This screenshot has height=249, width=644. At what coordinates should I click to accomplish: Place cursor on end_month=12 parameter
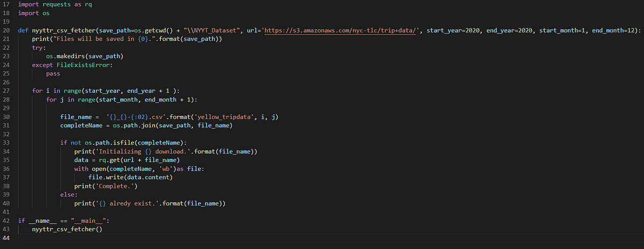click(x=614, y=31)
